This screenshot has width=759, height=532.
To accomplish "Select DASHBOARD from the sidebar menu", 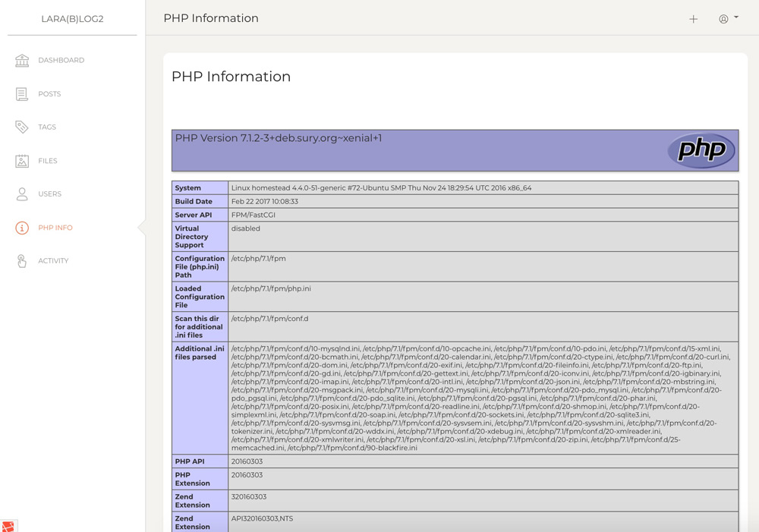I will point(61,60).
